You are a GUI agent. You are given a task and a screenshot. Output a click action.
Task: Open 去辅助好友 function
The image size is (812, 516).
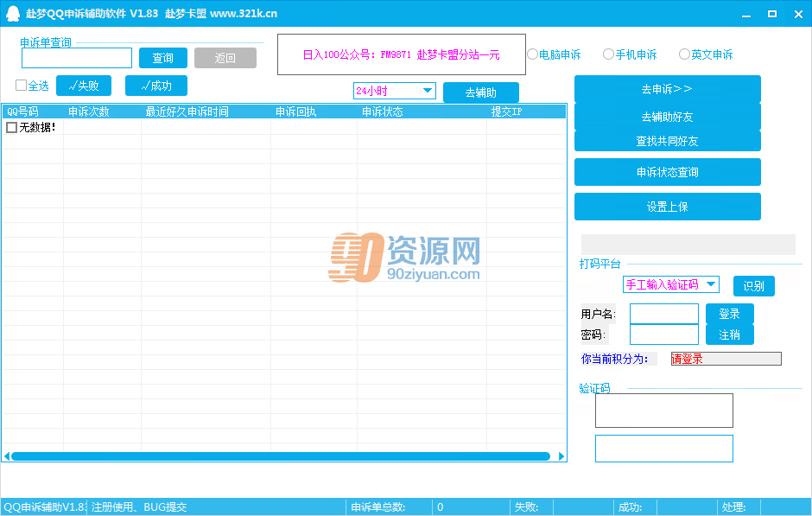pos(668,117)
